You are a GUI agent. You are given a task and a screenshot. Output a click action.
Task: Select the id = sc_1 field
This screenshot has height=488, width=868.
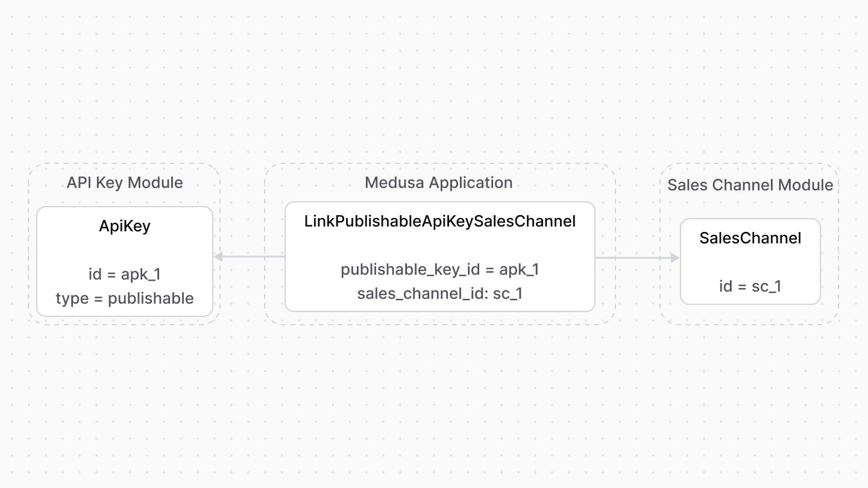[x=750, y=286]
